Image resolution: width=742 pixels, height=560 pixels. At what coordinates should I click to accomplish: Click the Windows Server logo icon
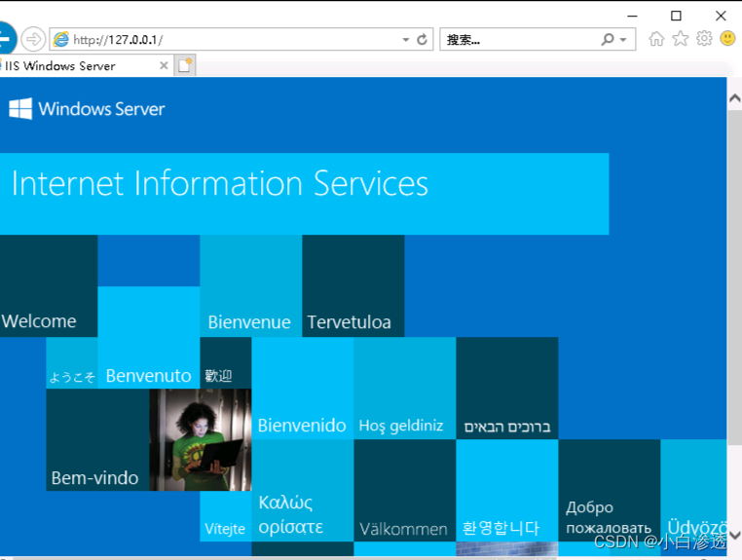click(20, 109)
